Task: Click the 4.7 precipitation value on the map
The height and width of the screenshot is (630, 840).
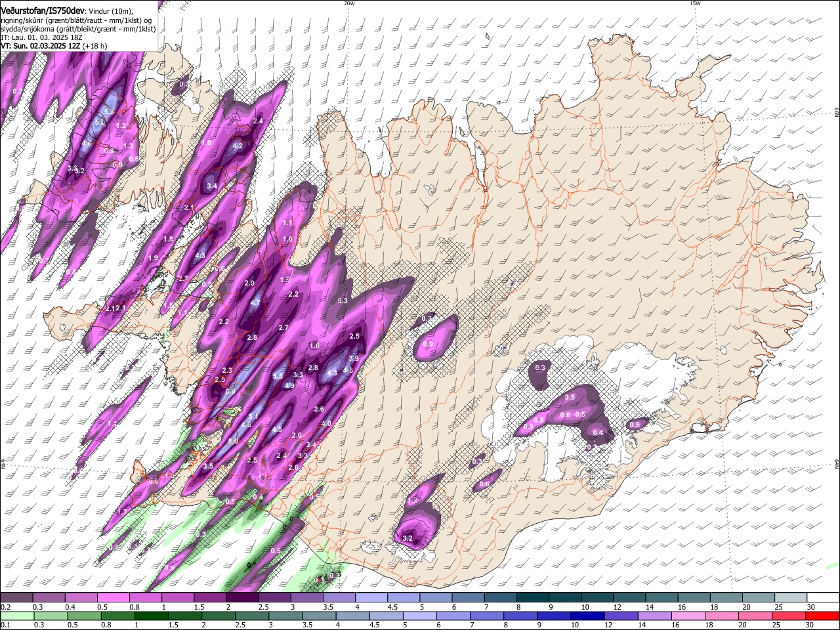Action: pyautogui.click(x=256, y=303)
